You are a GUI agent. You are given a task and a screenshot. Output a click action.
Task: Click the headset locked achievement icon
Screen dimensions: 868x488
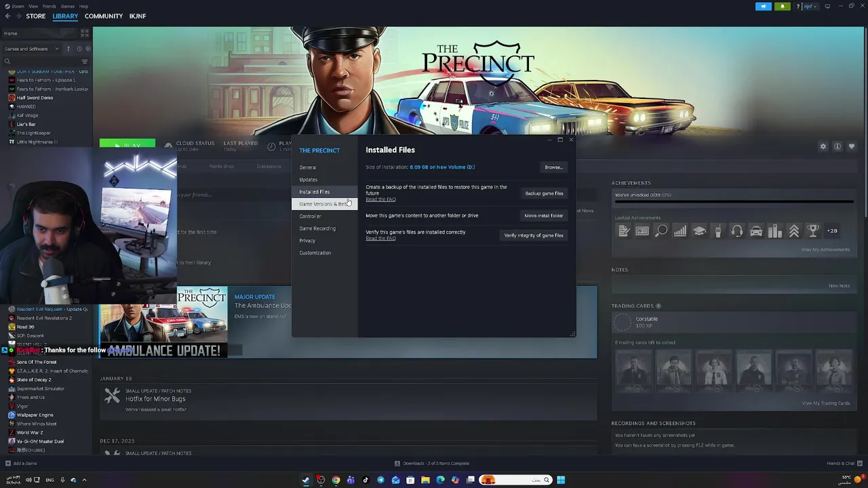[x=737, y=231]
